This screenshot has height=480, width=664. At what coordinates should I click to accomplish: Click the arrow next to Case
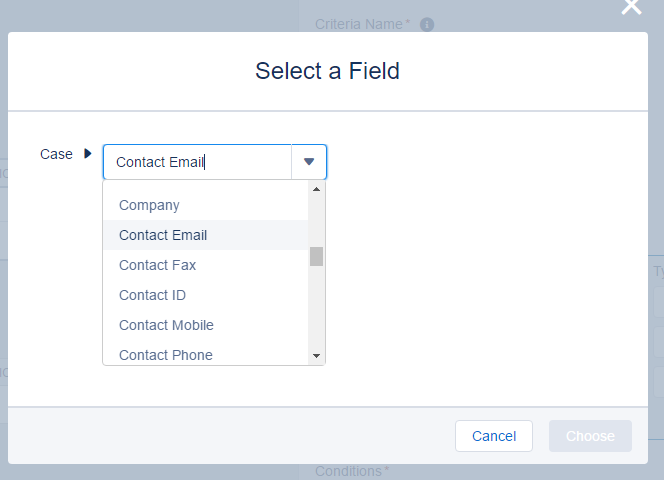coord(88,153)
